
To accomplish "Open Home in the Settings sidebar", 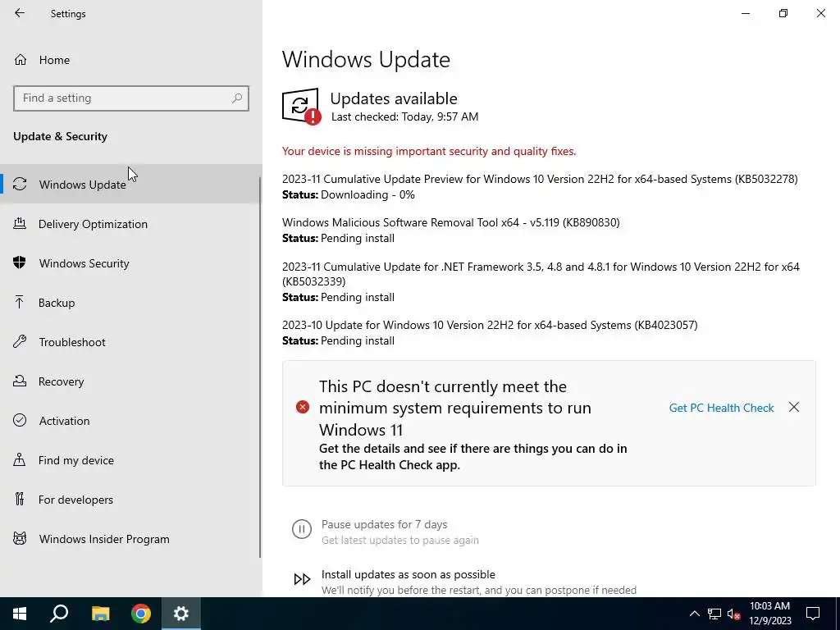I will click(x=54, y=60).
